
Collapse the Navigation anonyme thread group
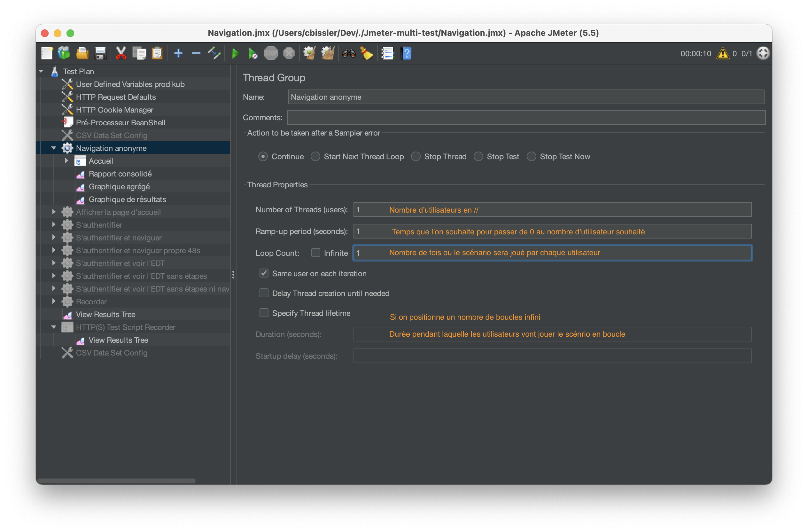tap(54, 148)
